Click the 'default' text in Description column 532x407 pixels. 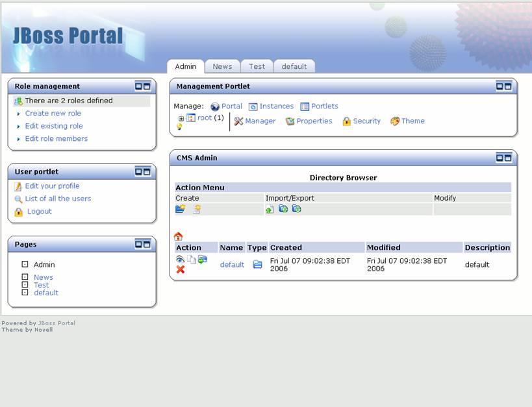477,265
